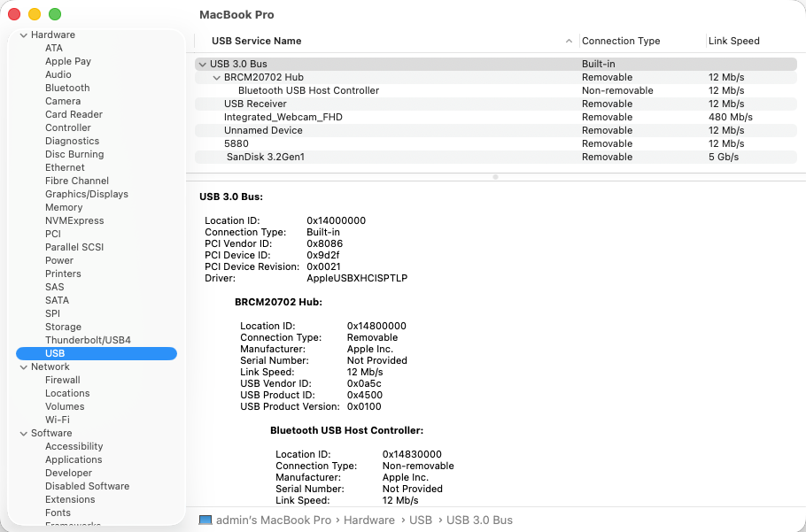This screenshot has width=806, height=532.
Task: Click Hardware in the path bar
Action: [369, 520]
